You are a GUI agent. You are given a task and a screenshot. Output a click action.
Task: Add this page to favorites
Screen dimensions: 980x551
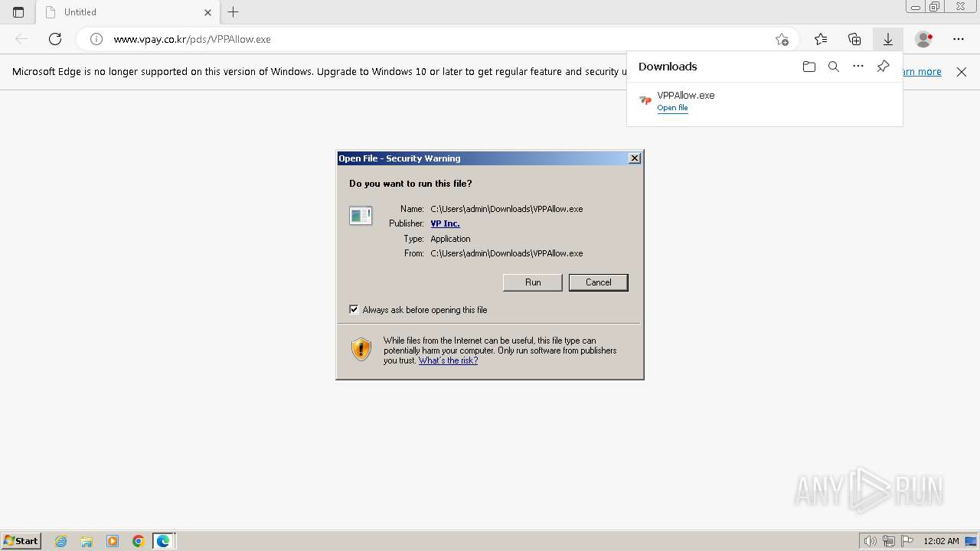pyautogui.click(x=782, y=39)
